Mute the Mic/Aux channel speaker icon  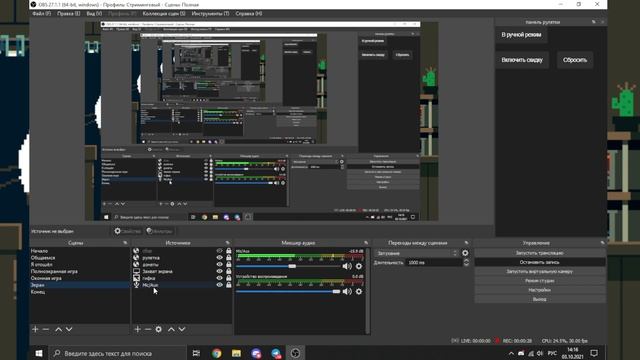[347, 266]
